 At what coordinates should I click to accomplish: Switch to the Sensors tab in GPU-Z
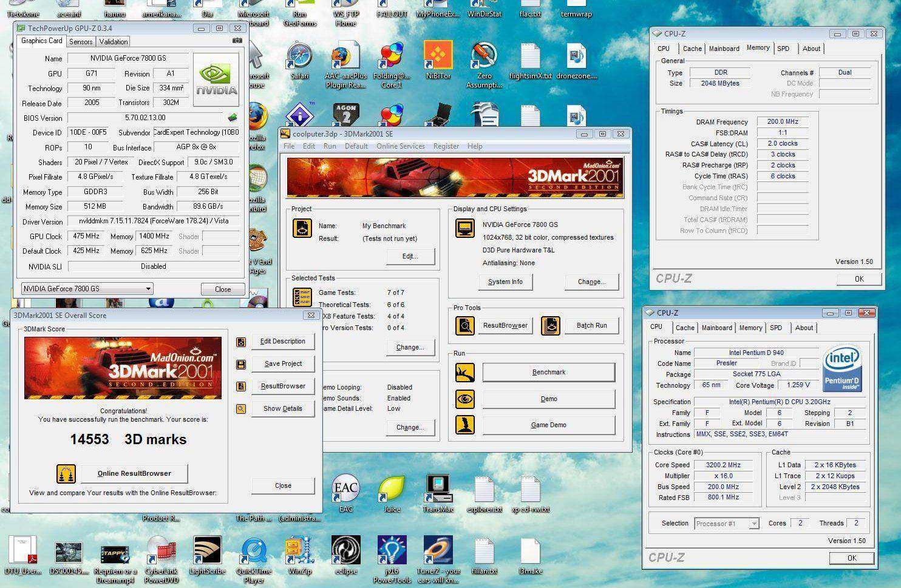point(81,42)
